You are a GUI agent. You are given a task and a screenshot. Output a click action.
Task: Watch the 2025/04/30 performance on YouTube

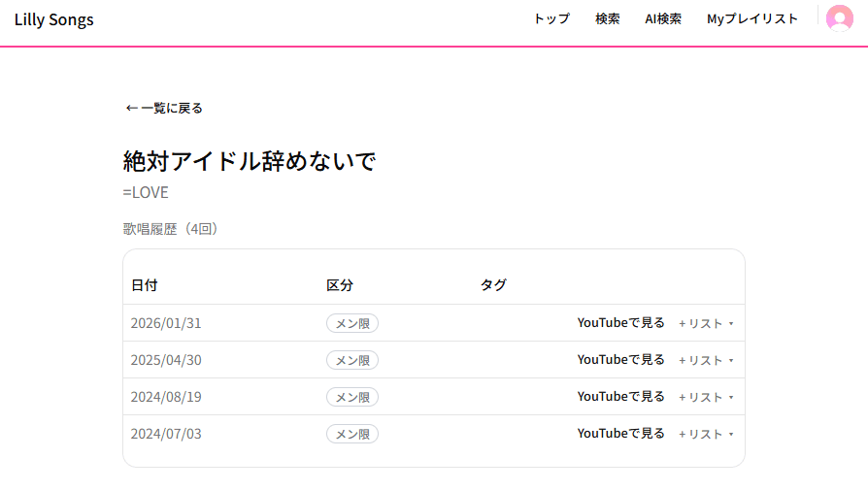[x=620, y=360]
